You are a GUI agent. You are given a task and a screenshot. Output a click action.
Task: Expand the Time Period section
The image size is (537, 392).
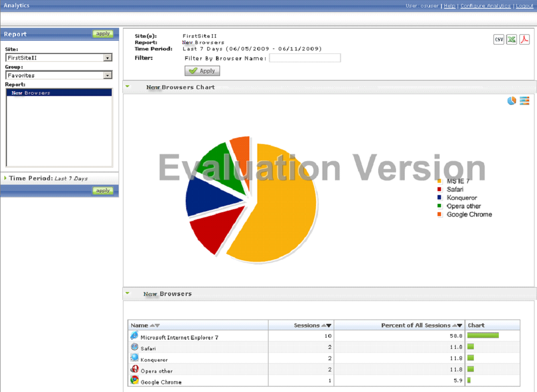click(5, 178)
